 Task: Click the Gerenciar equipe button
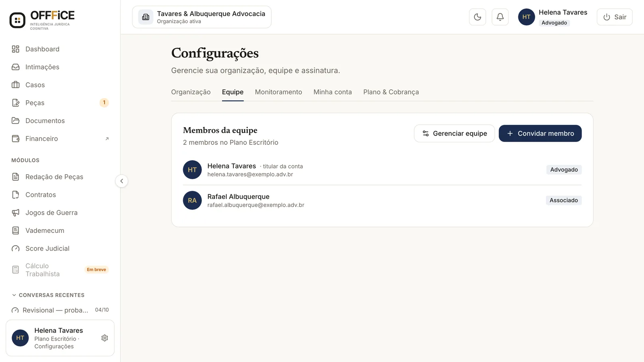[x=454, y=134]
